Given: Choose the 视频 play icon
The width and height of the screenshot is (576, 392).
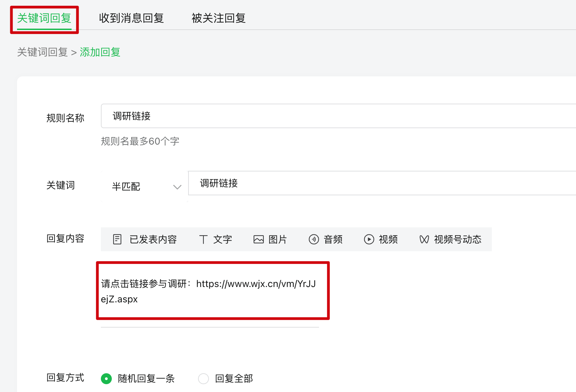Looking at the screenshot, I should (369, 239).
